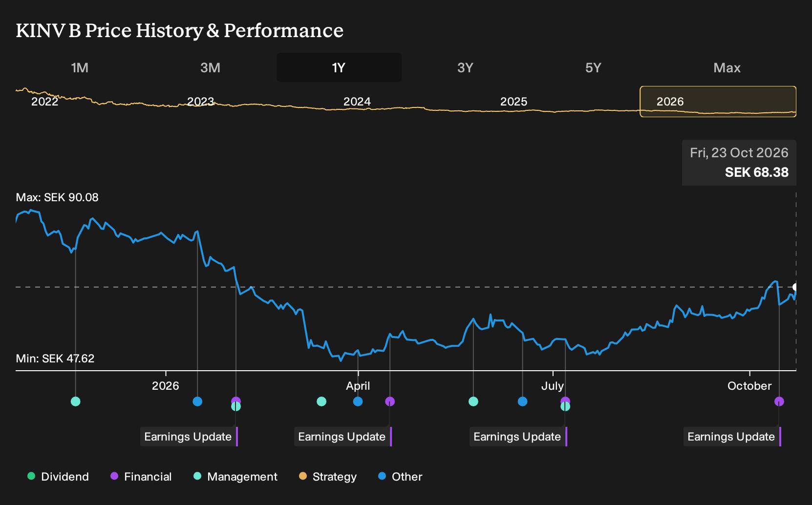Click the highlighted 2026 range selector window
Viewport: 812px width, 505px height.
point(718,102)
